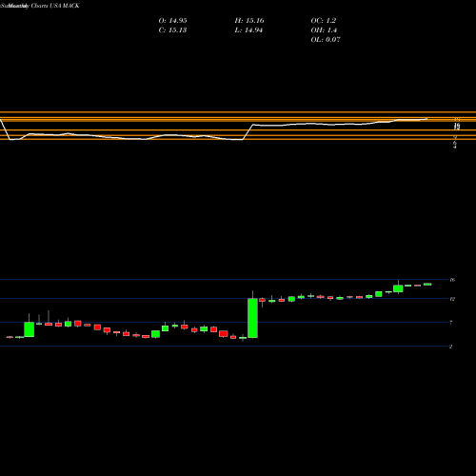The image size is (476, 476).
Task: Click the close value 'C: 15.13'
Action: [x=172, y=30]
